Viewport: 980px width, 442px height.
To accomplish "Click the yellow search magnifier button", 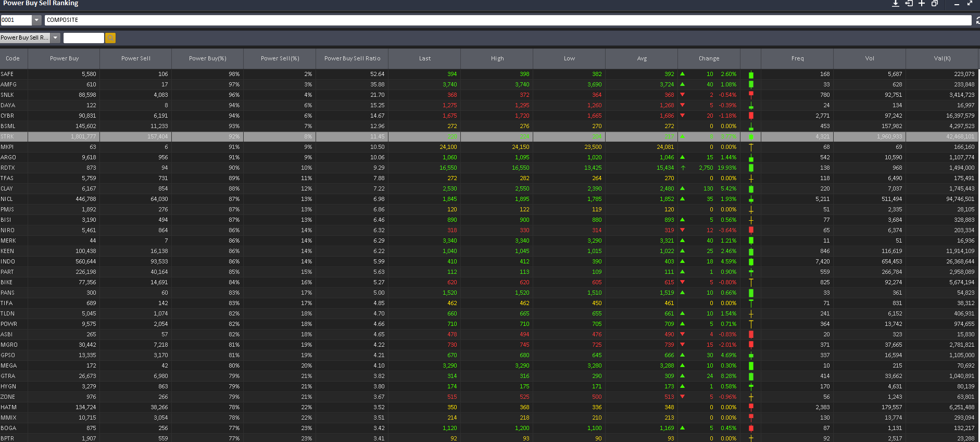I will (x=110, y=38).
